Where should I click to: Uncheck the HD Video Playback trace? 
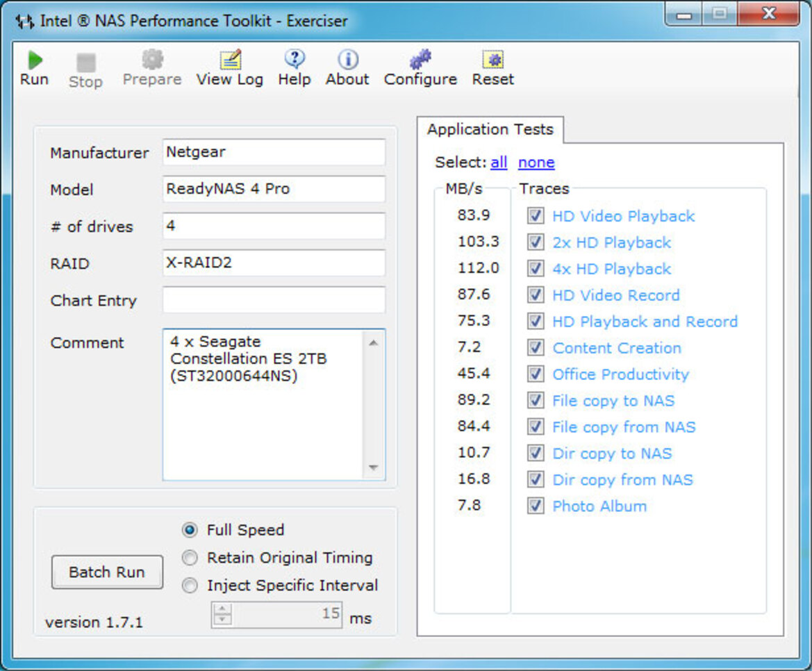click(536, 215)
